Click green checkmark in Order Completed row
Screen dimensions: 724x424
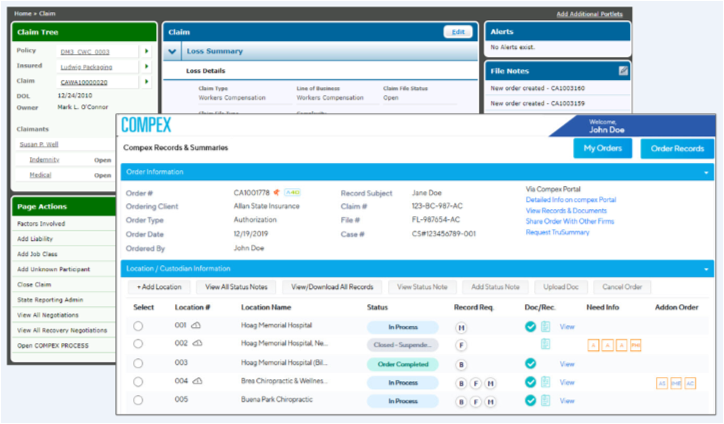(x=531, y=363)
